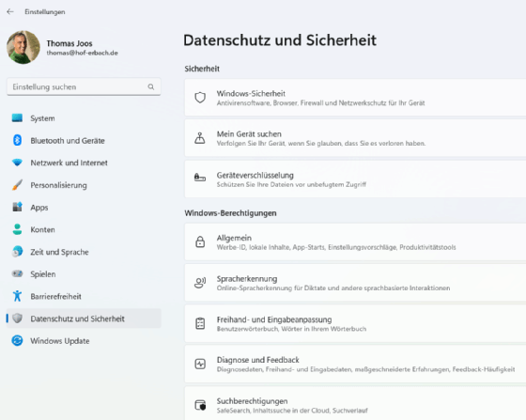
Task: Select Datenschutz und Sicherheit sidebar label
Action: pos(77,319)
